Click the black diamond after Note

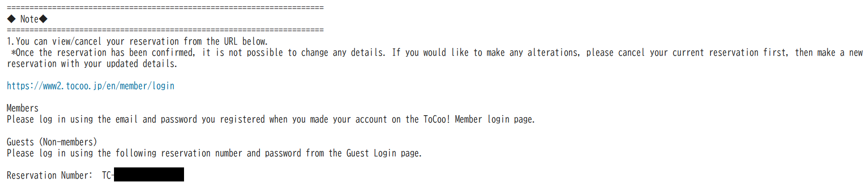coord(43,19)
